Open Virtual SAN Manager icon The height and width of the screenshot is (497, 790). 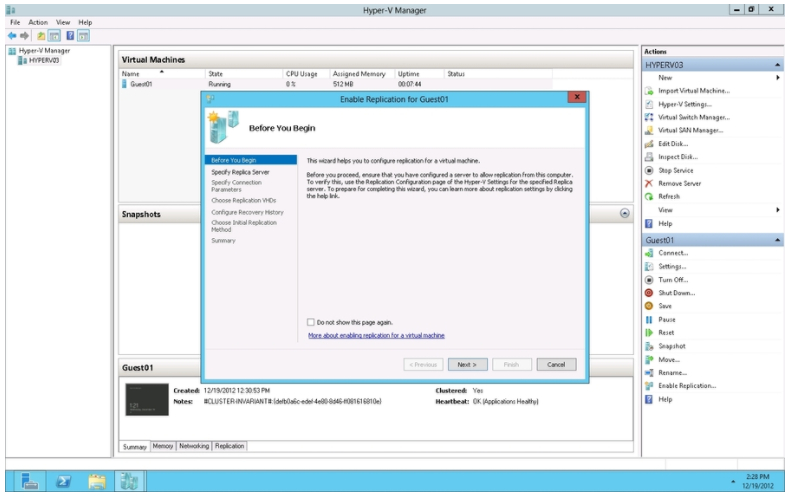click(649, 131)
